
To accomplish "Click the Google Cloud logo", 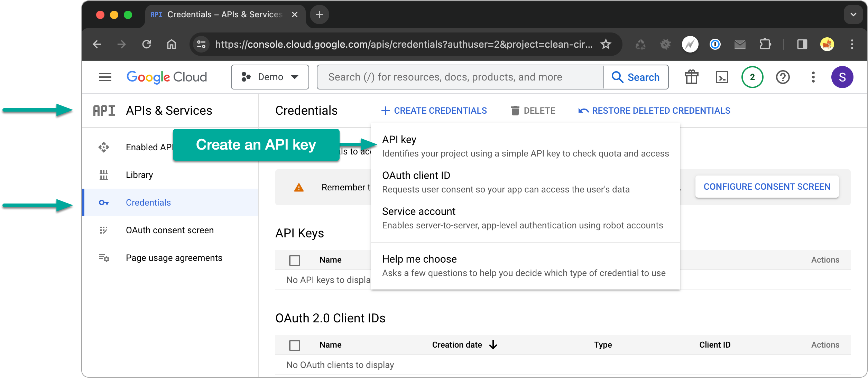I will click(x=167, y=77).
